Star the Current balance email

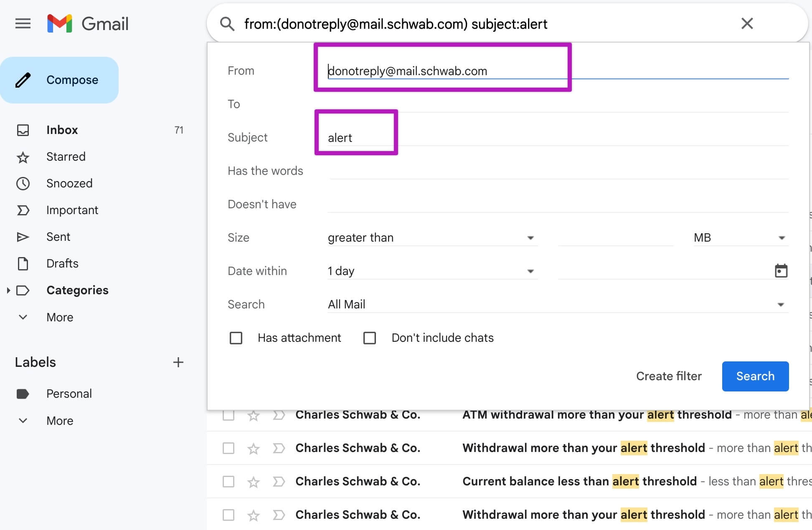pyautogui.click(x=254, y=482)
